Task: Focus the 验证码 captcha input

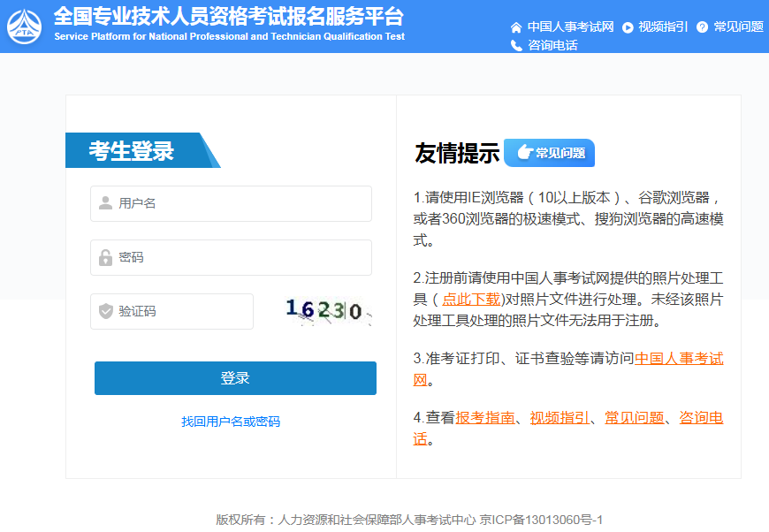Action: tap(181, 311)
